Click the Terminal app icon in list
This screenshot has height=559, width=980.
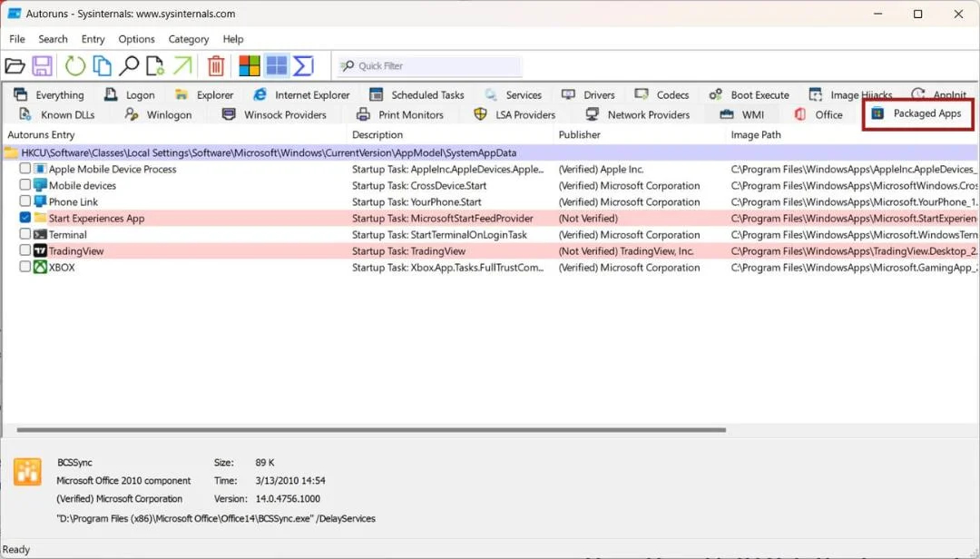(x=40, y=234)
